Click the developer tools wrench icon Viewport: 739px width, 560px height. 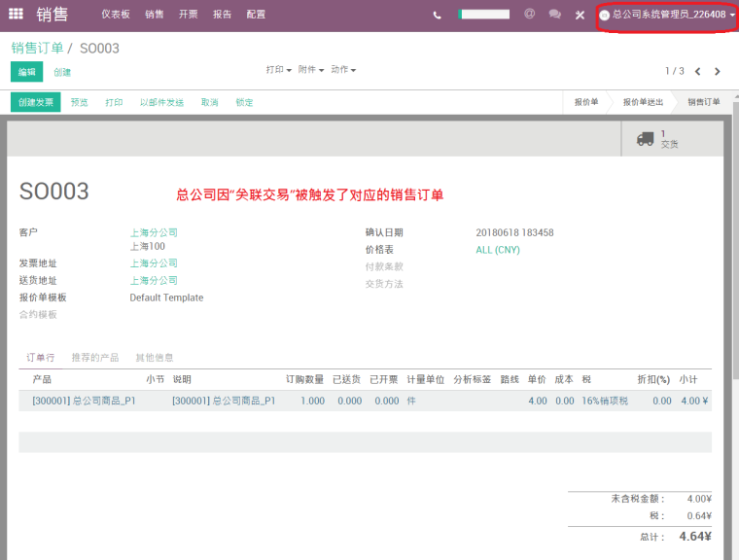[x=580, y=15]
